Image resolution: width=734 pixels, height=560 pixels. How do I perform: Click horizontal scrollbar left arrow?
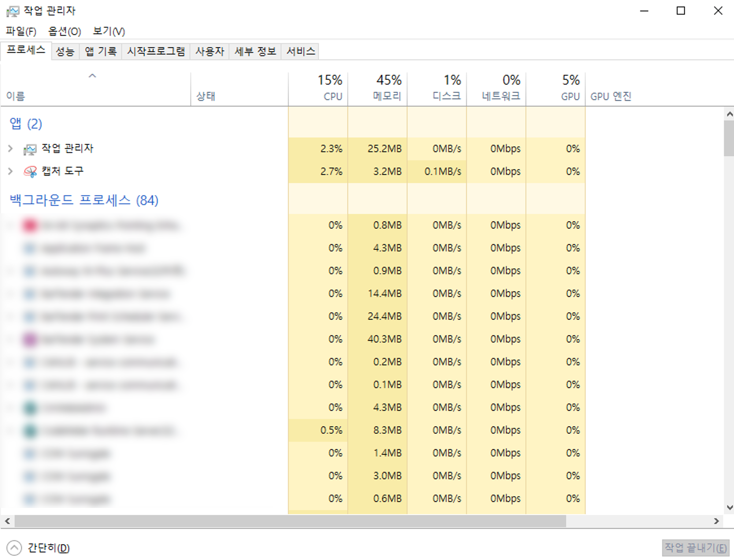coord(7,521)
